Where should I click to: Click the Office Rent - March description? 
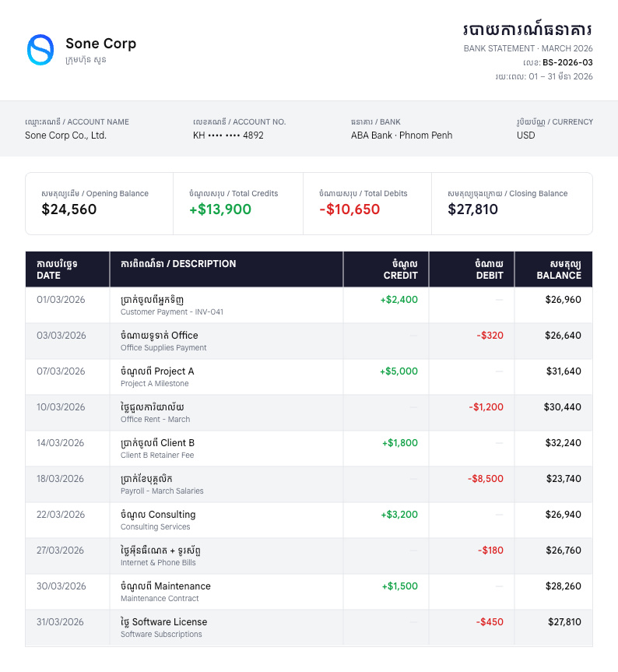[x=155, y=420]
